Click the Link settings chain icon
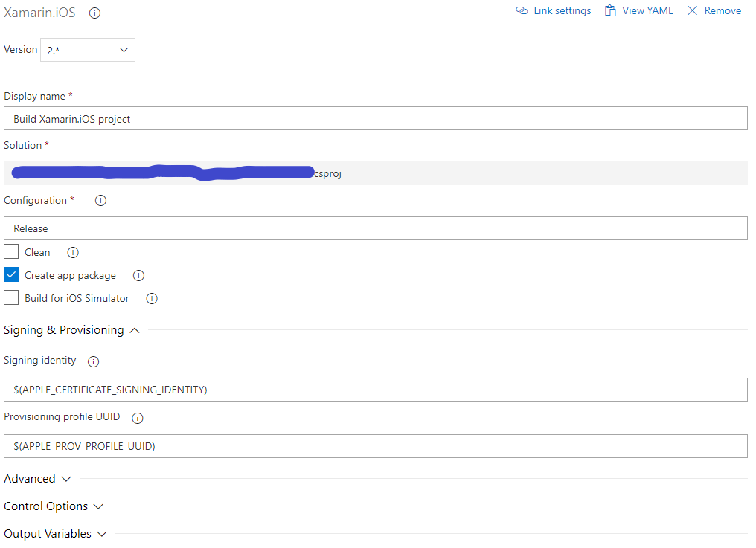The width and height of the screenshot is (756, 548). pos(522,10)
